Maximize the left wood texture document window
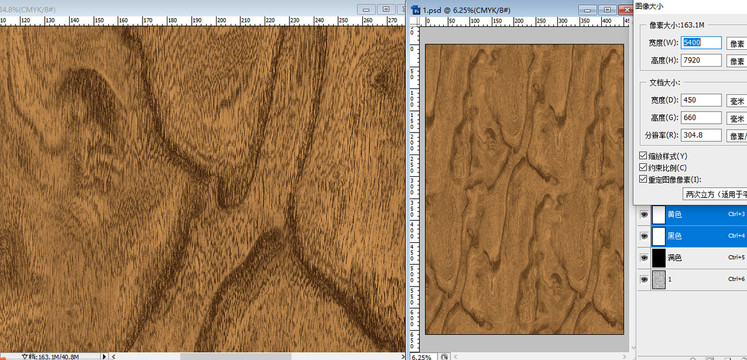Screen dimensions: 747x360 pyautogui.click(x=386, y=10)
